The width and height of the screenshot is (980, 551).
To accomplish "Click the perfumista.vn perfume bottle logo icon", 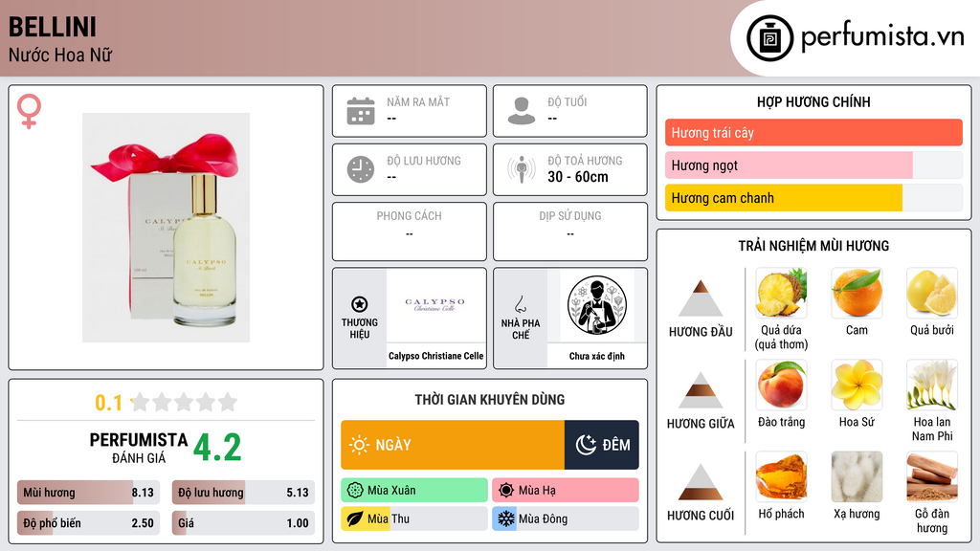I will tap(769, 38).
